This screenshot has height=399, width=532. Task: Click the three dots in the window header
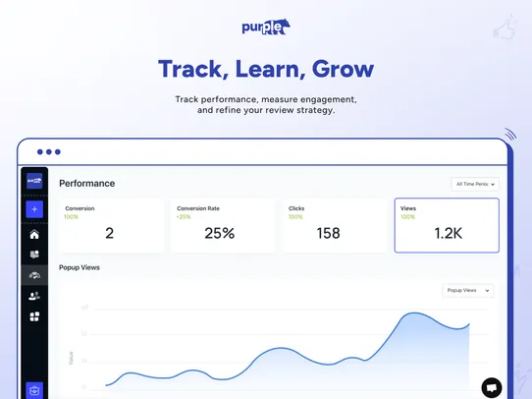[49, 151]
